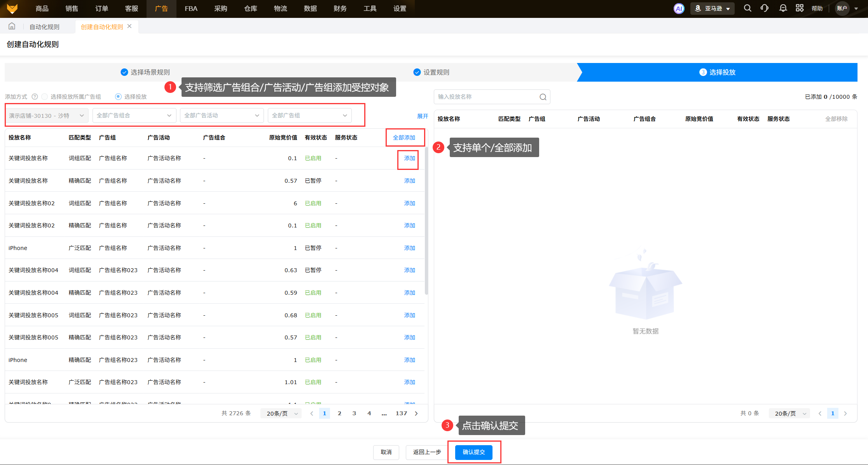Image resolution: width=868 pixels, height=465 pixels.
Task: Open the notification bell
Action: click(783, 8)
